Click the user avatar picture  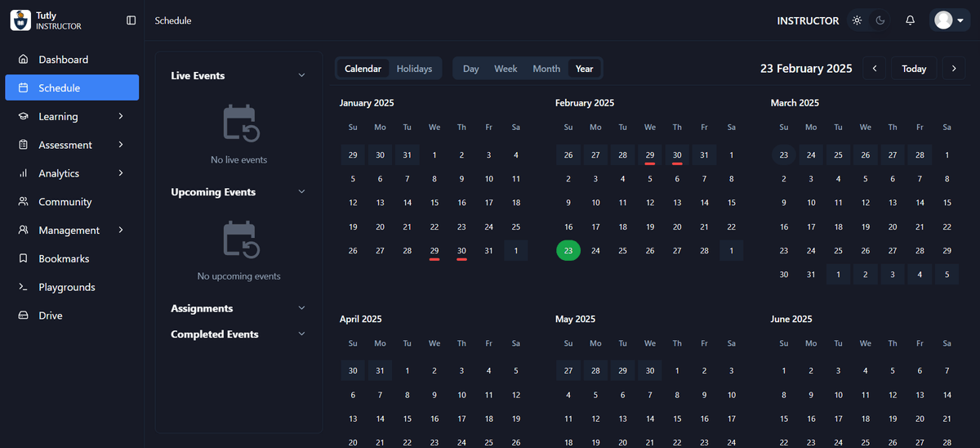coord(943,20)
